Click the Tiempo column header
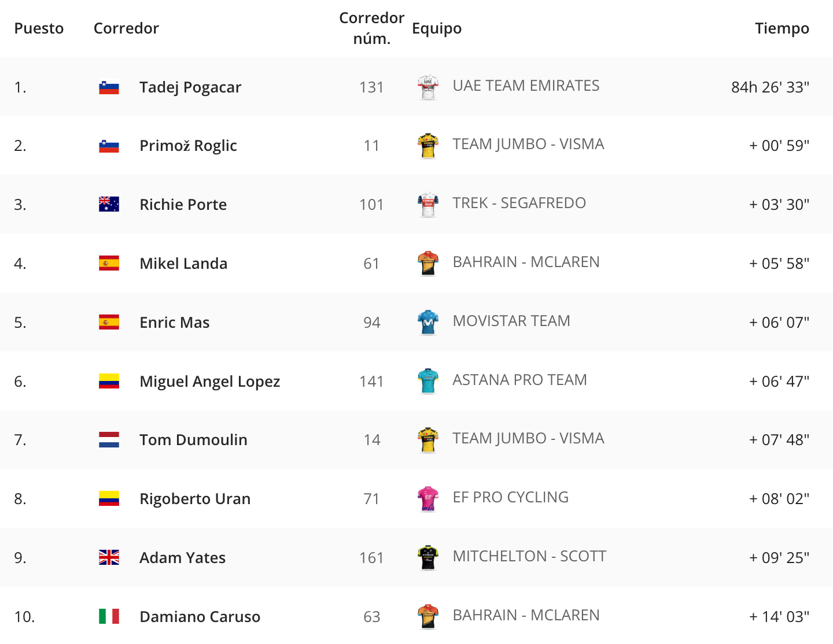This screenshot has width=833, height=644. 782,28
